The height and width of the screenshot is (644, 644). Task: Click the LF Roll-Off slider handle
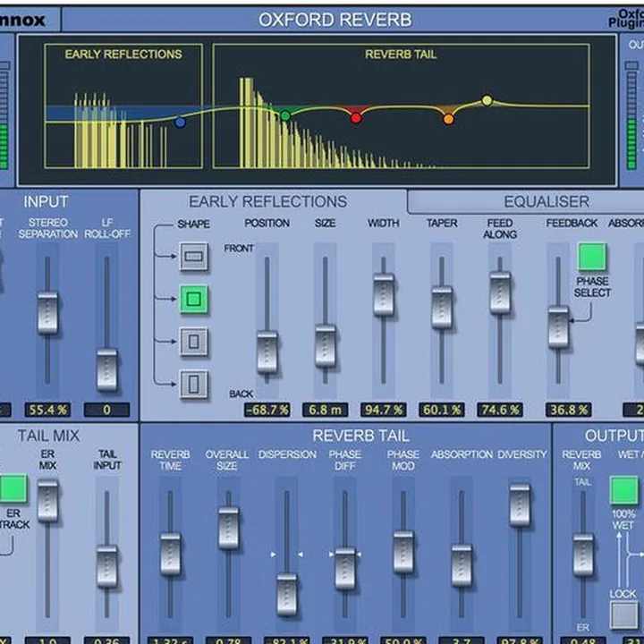pyautogui.click(x=106, y=370)
